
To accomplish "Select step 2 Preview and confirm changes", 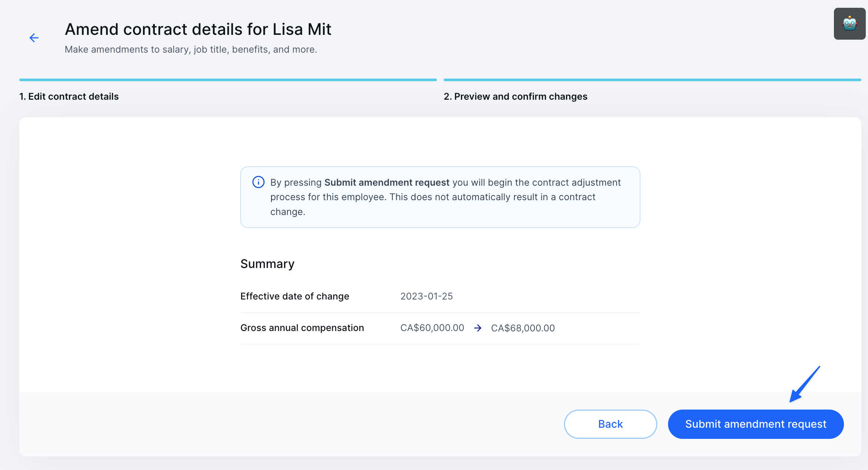I will pos(515,96).
